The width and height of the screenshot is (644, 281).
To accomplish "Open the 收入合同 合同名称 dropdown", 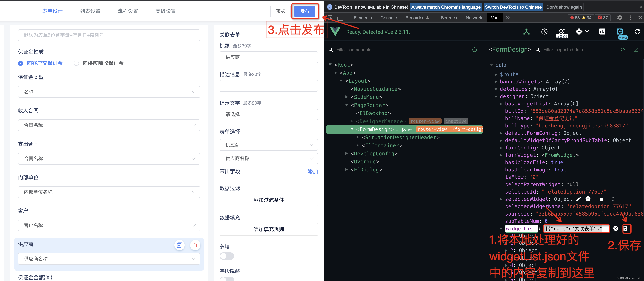I will pyautogui.click(x=109, y=125).
